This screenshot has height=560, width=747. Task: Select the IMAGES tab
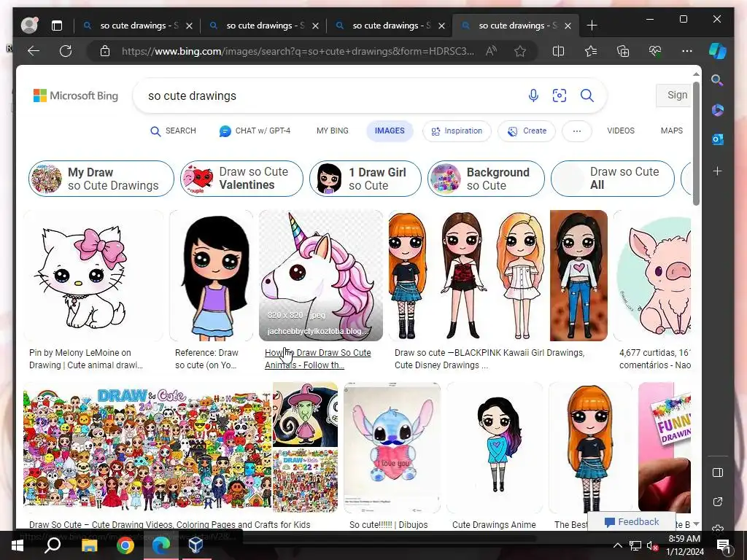click(x=390, y=131)
